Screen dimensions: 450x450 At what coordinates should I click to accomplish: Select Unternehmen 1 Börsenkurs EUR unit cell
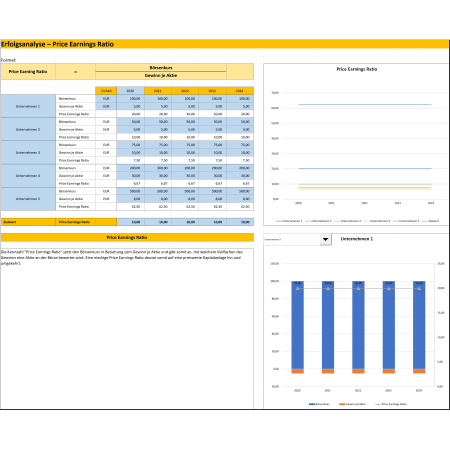point(106,99)
